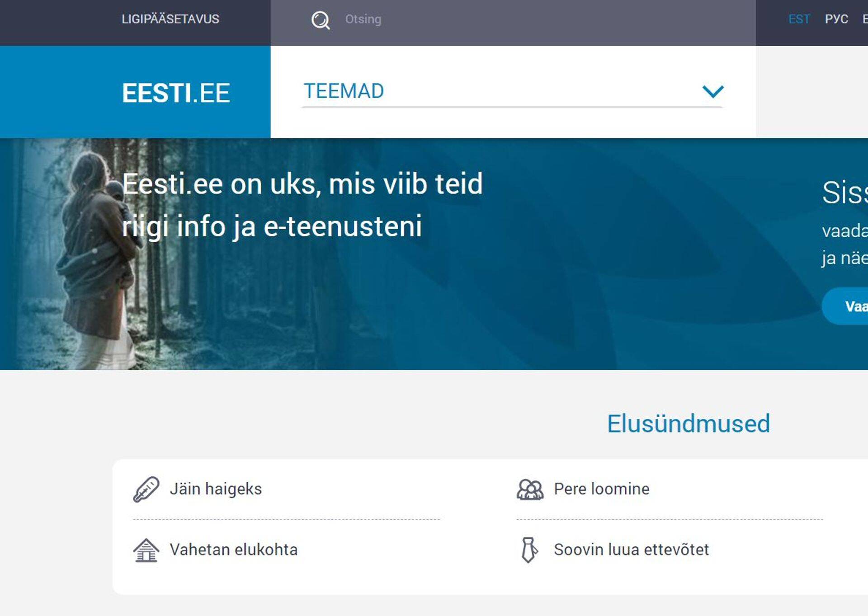Go to homepage via the EESTI.EE logo

(x=176, y=93)
